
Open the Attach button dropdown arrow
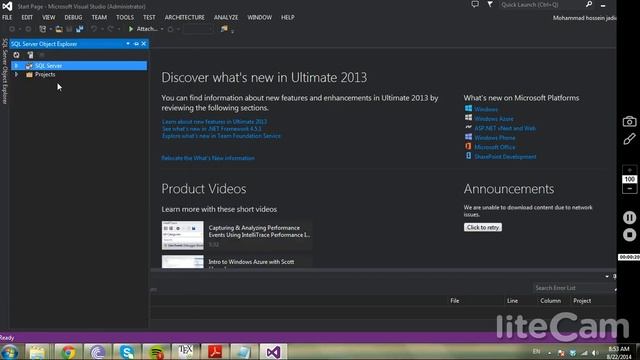(x=162, y=29)
